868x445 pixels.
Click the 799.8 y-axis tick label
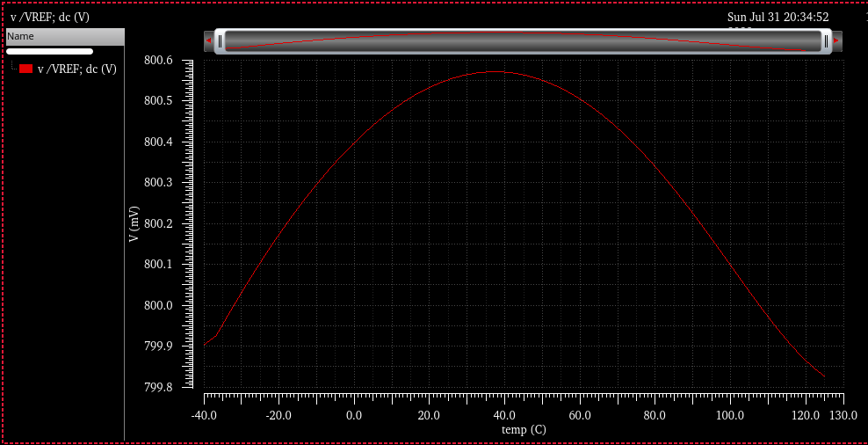point(158,387)
